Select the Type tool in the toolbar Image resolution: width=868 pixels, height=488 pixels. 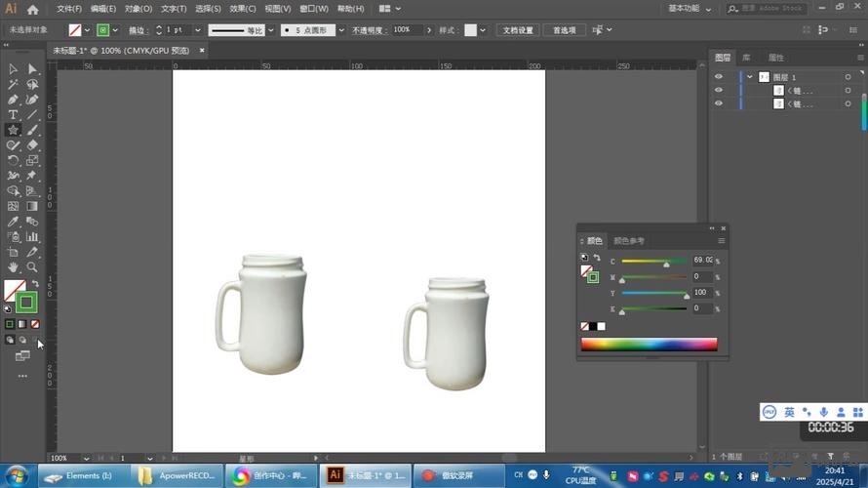point(13,115)
